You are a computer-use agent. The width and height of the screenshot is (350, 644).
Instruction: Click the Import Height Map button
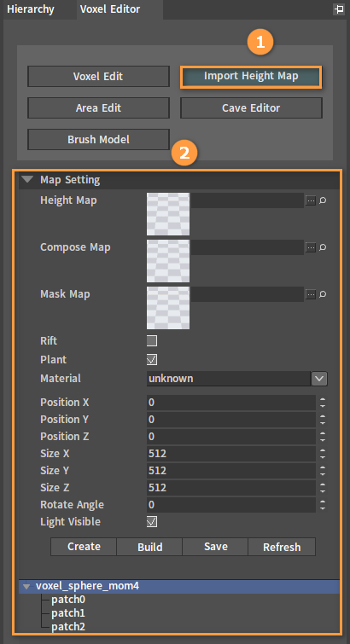coord(251,77)
